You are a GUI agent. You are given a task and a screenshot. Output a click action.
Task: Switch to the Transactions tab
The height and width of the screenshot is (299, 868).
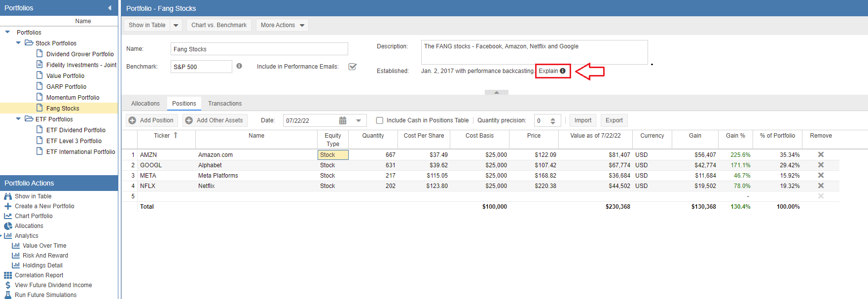[225, 104]
